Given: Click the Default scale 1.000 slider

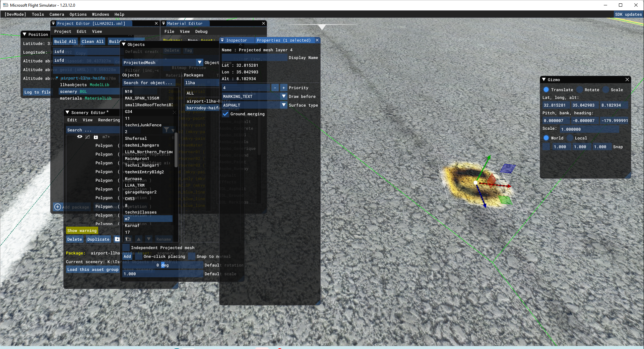Looking at the screenshot, I should [x=163, y=274].
